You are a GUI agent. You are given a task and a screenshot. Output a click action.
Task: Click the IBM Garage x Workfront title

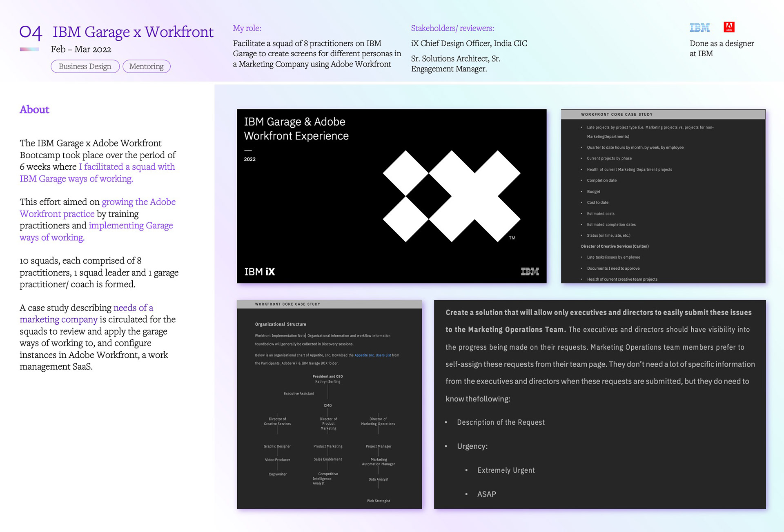pyautogui.click(x=133, y=32)
